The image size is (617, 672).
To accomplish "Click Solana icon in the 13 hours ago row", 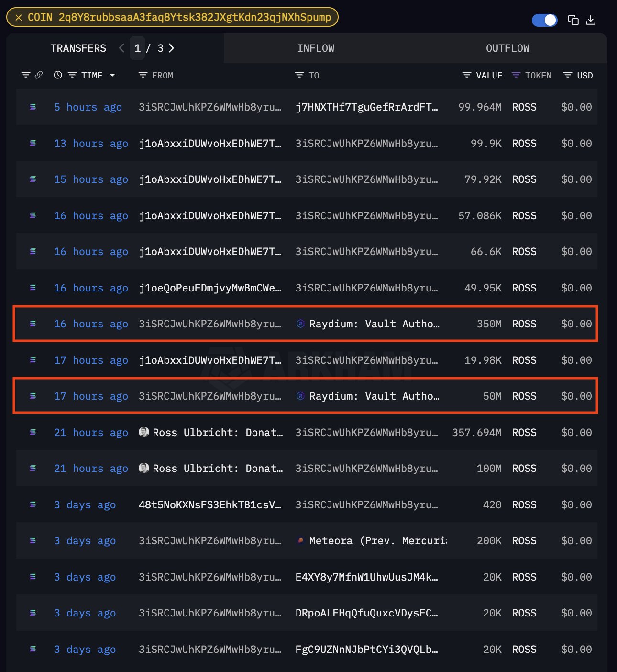I will (33, 143).
